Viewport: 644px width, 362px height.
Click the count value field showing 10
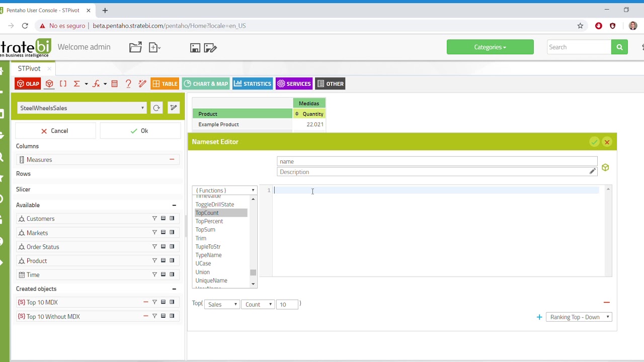(x=287, y=304)
